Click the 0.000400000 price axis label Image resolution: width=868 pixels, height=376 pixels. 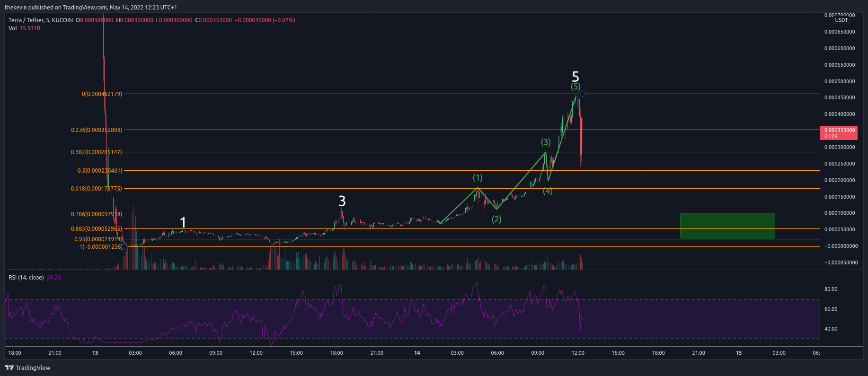(x=840, y=114)
